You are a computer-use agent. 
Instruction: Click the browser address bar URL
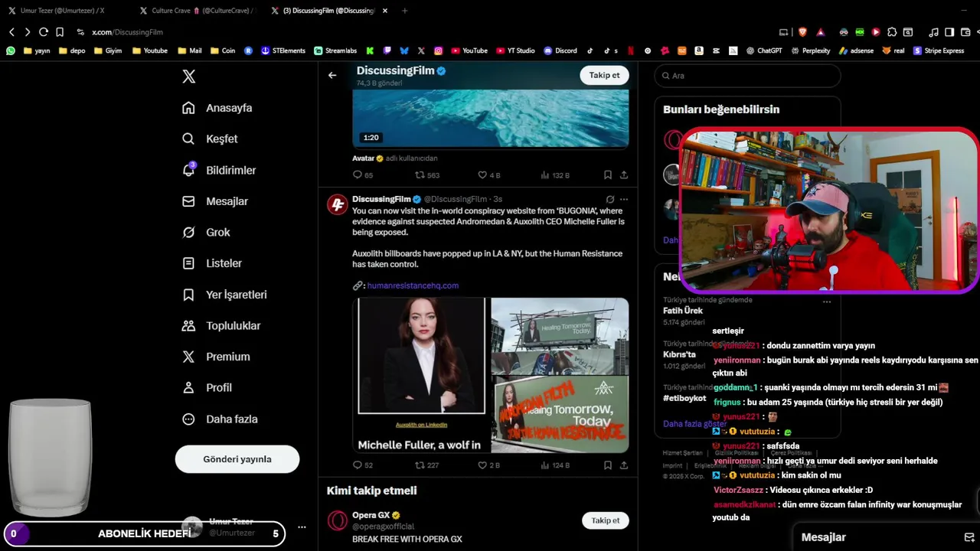[127, 32]
